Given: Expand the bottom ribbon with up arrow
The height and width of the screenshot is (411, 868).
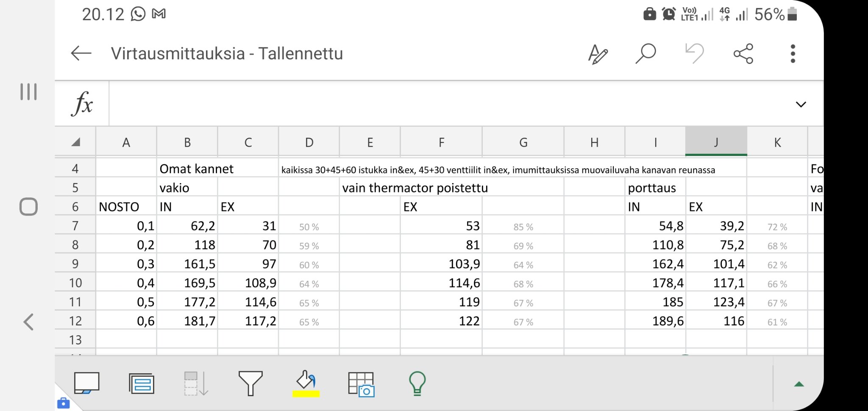Looking at the screenshot, I should pos(799,384).
